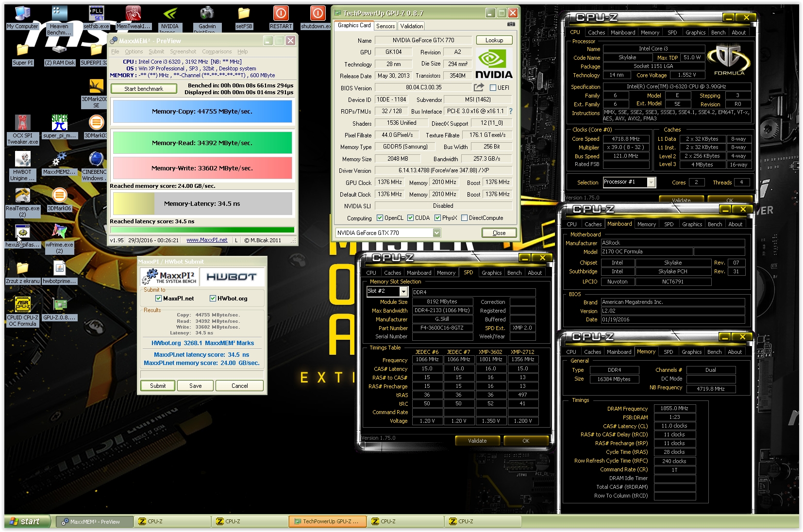Open the HWBOT logo in submit dialog
This screenshot has height=532, width=803.
[232, 277]
